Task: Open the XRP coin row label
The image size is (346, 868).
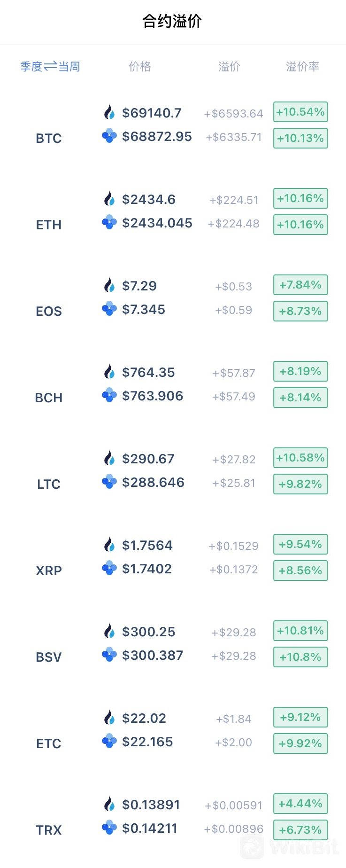Action: [x=49, y=571]
